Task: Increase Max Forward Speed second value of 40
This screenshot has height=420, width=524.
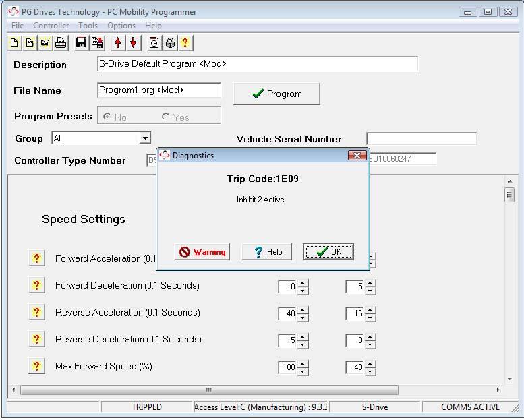Action: 370,364
